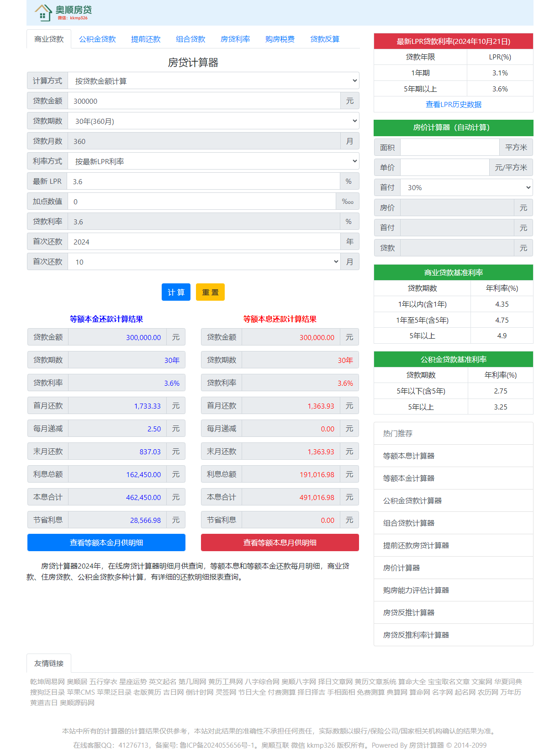560x755 pixels.
Task: Open the 利率方式 LPR dropdown
Action: pyautogui.click(x=213, y=161)
